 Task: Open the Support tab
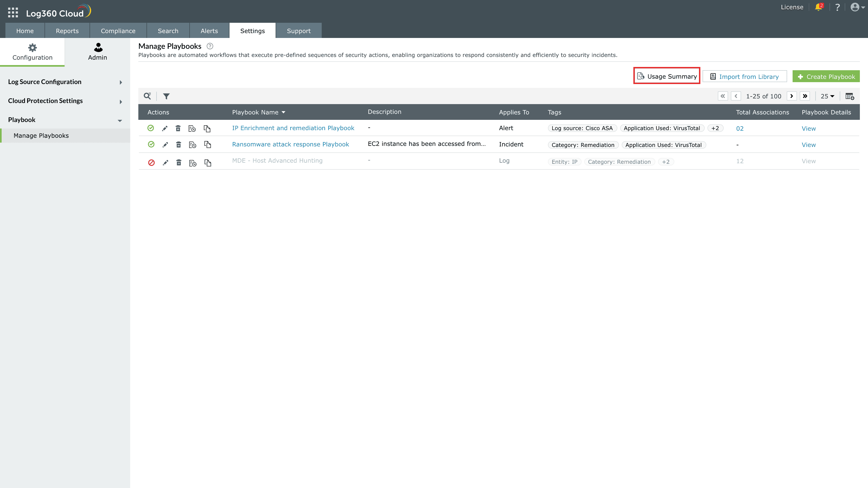299,31
